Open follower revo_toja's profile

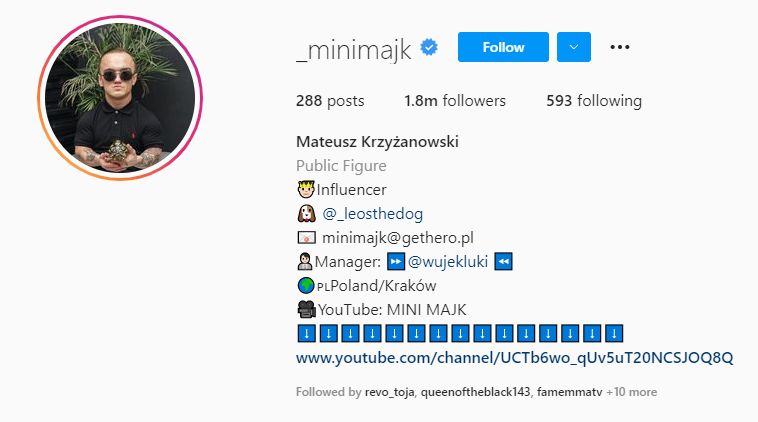point(389,392)
